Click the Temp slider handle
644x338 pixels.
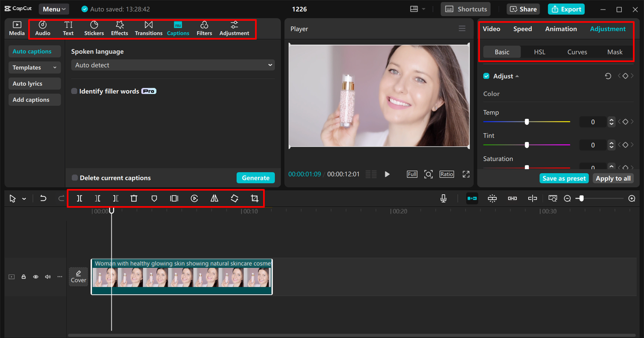pos(527,122)
